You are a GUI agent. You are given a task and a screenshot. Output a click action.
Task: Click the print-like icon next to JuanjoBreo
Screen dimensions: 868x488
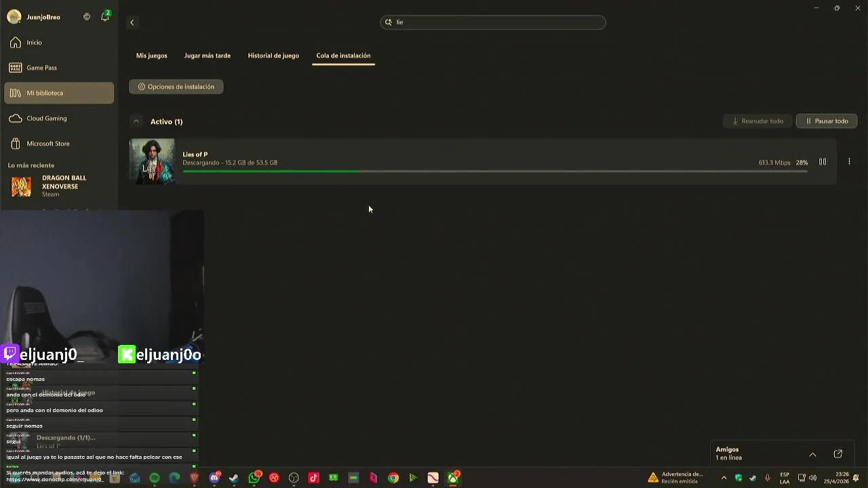(87, 17)
